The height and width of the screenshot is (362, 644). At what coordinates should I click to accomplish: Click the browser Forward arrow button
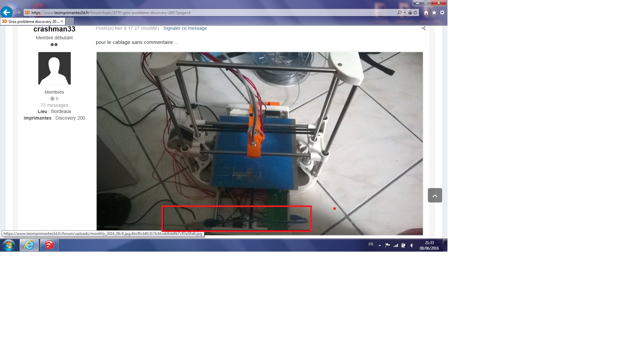click(18, 12)
